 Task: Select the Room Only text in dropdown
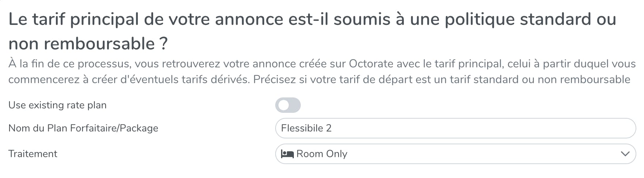[x=322, y=154]
